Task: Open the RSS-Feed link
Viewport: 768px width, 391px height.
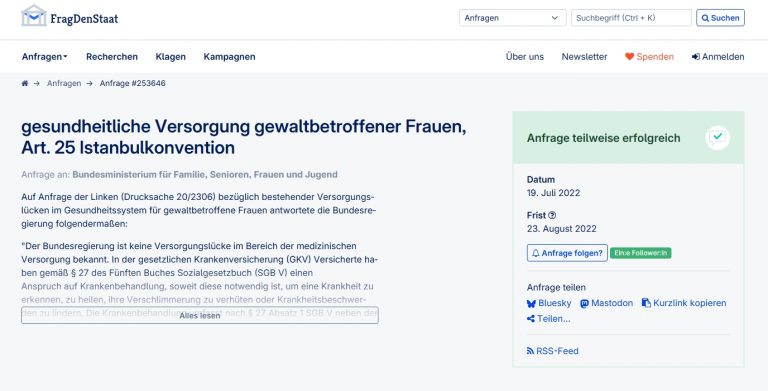Action: pos(552,351)
